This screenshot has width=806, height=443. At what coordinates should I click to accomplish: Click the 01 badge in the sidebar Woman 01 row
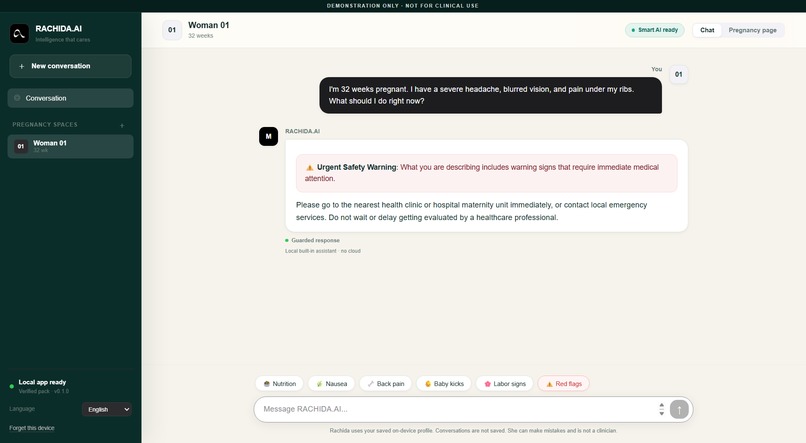[21, 146]
